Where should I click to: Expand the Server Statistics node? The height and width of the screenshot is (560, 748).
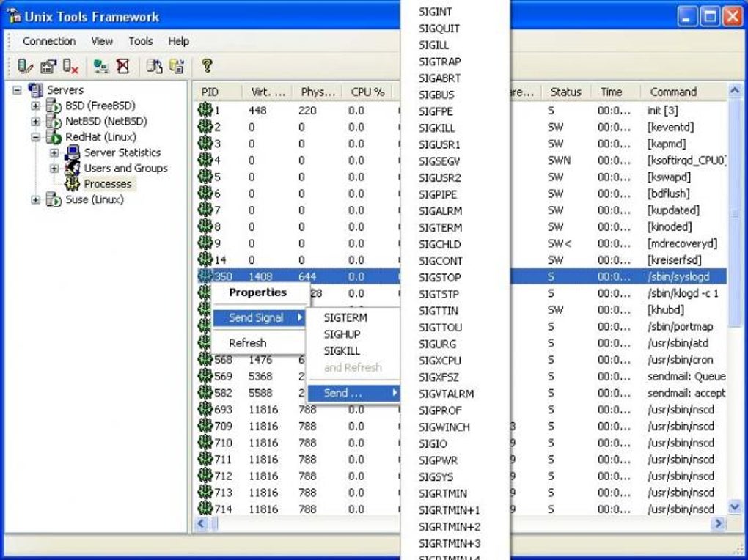coord(54,153)
